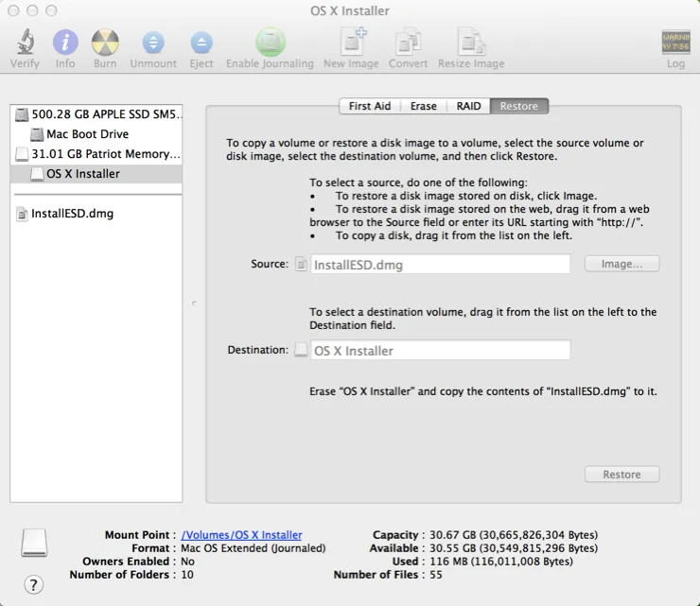
Task: Click the window close button
Action: (13, 10)
